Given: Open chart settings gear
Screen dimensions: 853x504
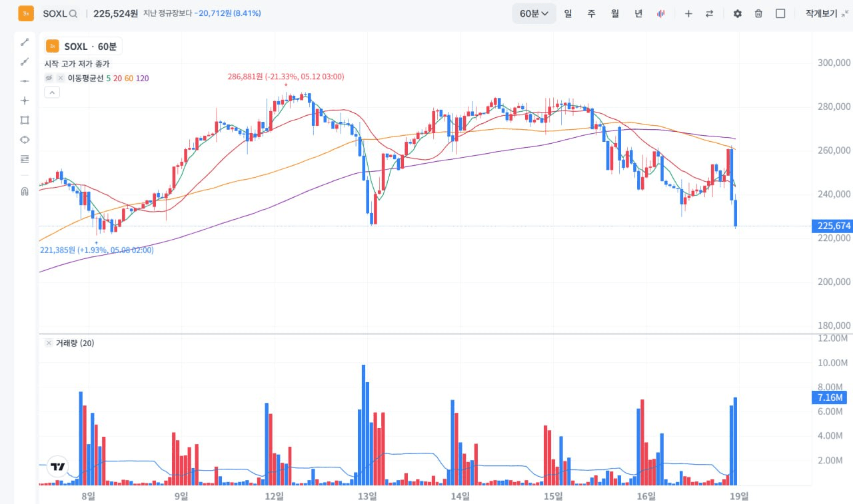Looking at the screenshot, I should click(737, 13).
